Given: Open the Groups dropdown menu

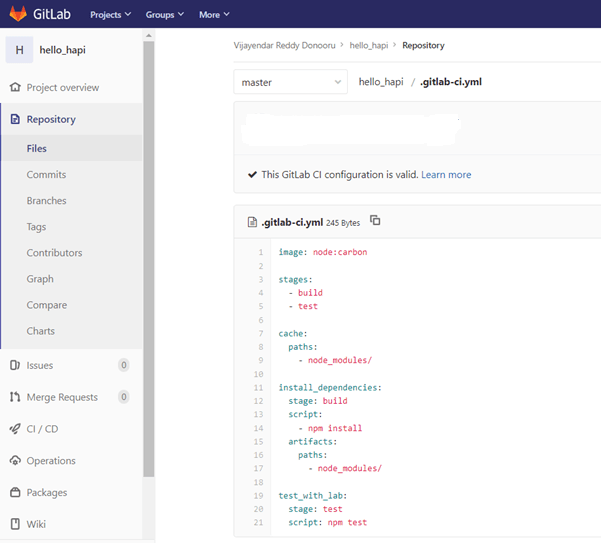Looking at the screenshot, I should (x=164, y=15).
